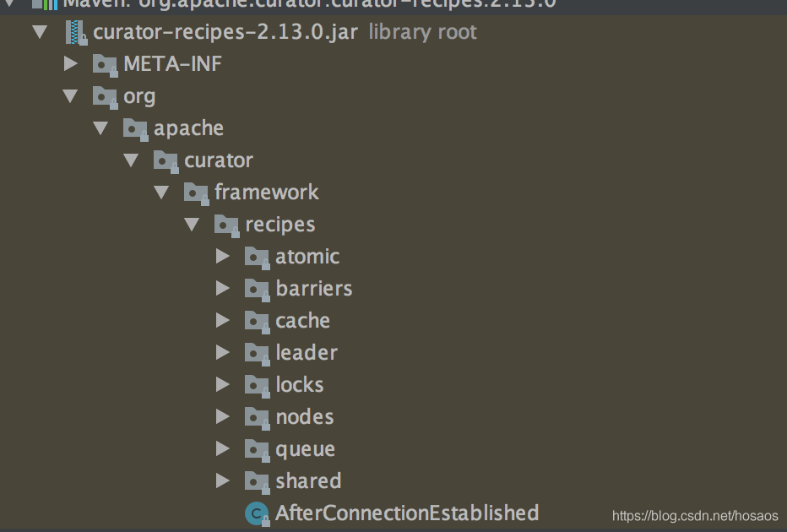The height and width of the screenshot is (532, 787).
Task: Click the org package folder icon
Action: click(105, 96)
